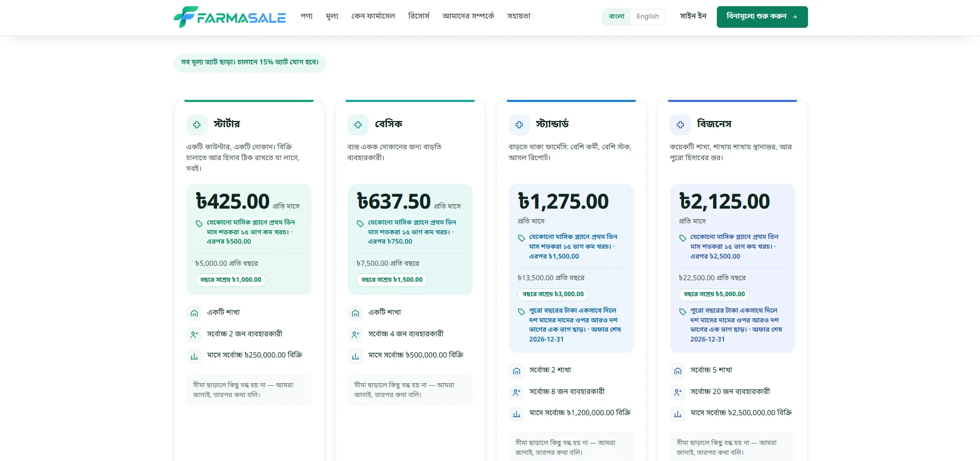Click the users icon next to সর্বোচ্চ 2 জন
The width and height of the screenshot is (980, 461).
pyautogui.click(x=194, y=334)
